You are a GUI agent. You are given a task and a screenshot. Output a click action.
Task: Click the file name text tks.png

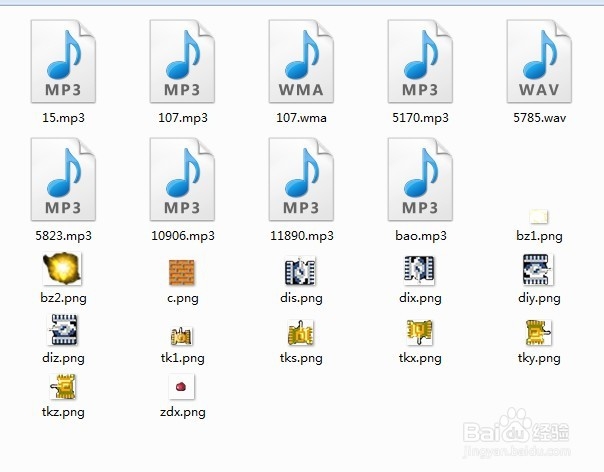tap(301, 358)
